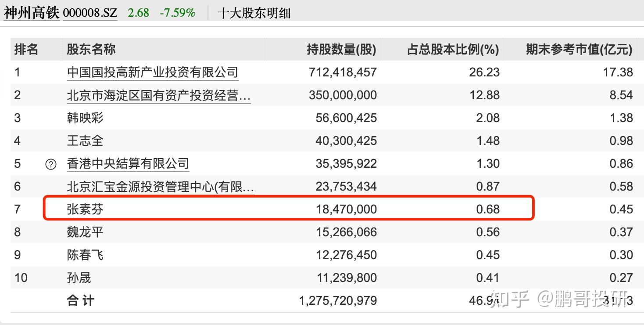Select share count 40,300,425

[x=346, y=141]
